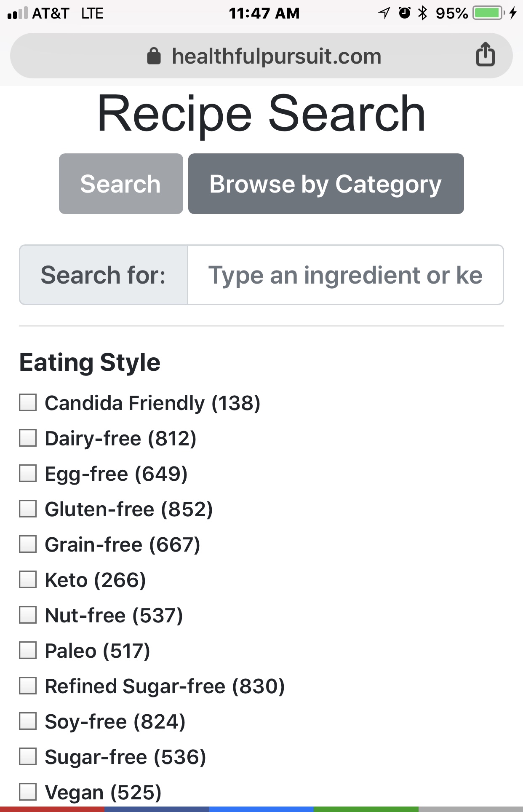
Task: Open the Search tab
Action: point(121,184)
